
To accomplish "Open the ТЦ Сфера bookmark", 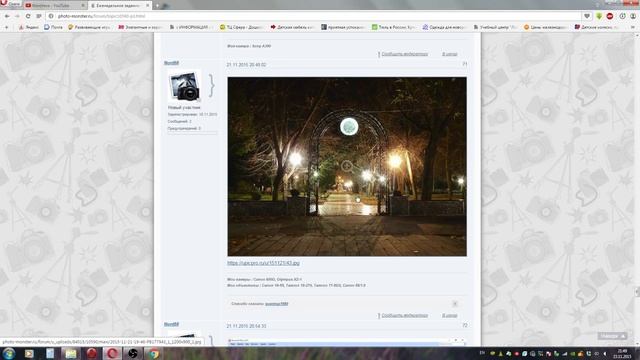I will pyautogui.click(x=241, y=27).
